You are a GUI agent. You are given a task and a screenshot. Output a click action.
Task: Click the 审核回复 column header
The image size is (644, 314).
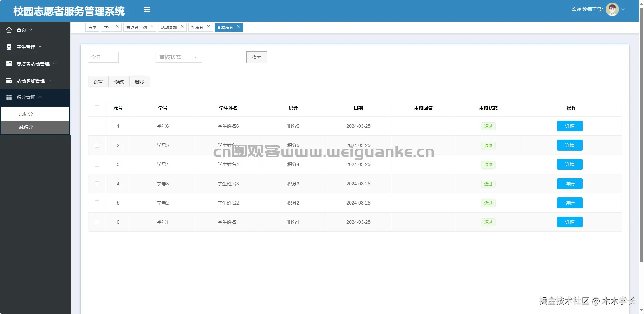[423, 108]
